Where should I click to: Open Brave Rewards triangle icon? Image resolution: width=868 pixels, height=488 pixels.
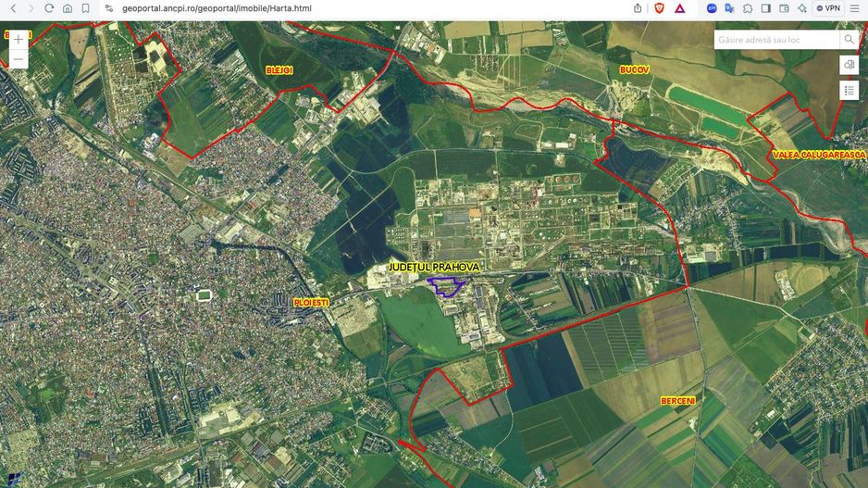pos(680,8)
